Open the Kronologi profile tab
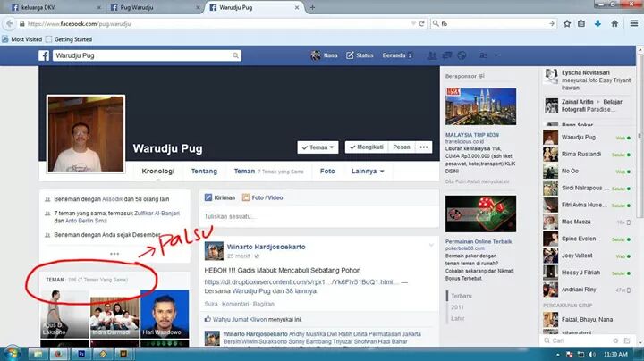Image resolution: width=644 pixels, height=361 pixels. pyautogui.click(x=157, y=171)
